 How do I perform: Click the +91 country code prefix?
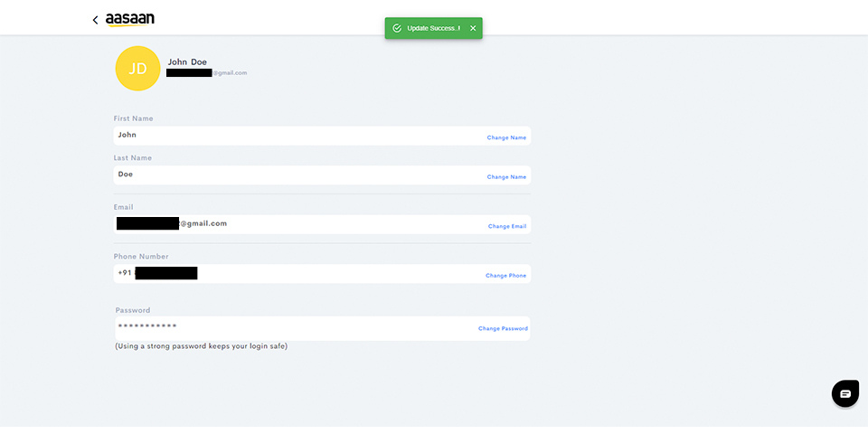click(x=125, y=273)
